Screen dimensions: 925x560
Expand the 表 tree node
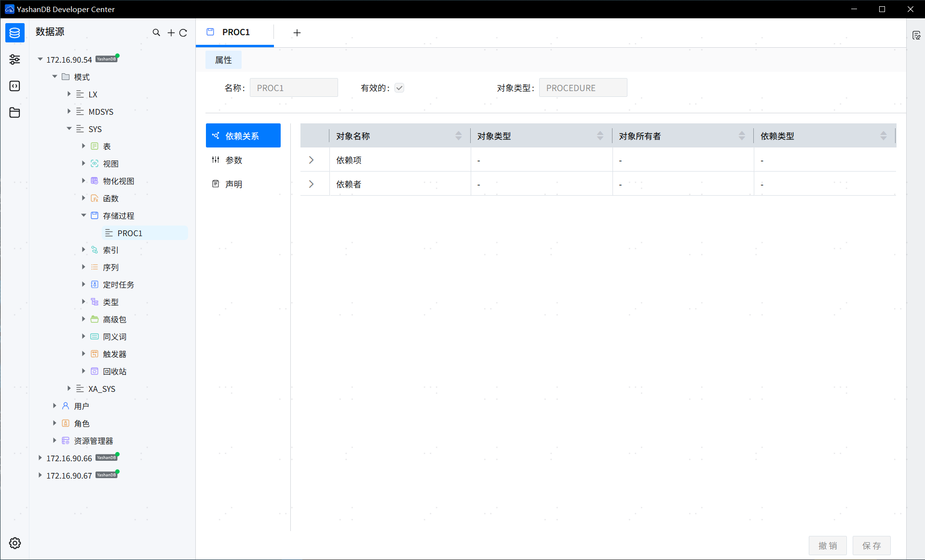(x=83, y=146)
